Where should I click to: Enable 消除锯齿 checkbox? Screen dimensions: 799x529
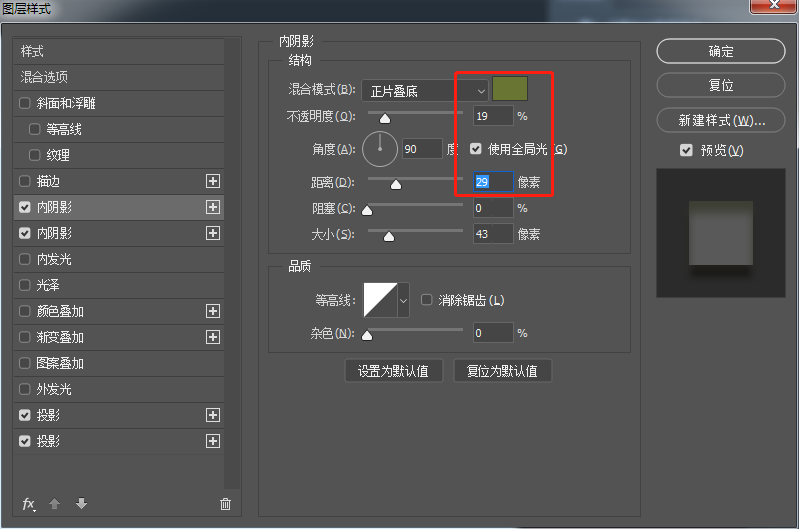tap(427, 300)
